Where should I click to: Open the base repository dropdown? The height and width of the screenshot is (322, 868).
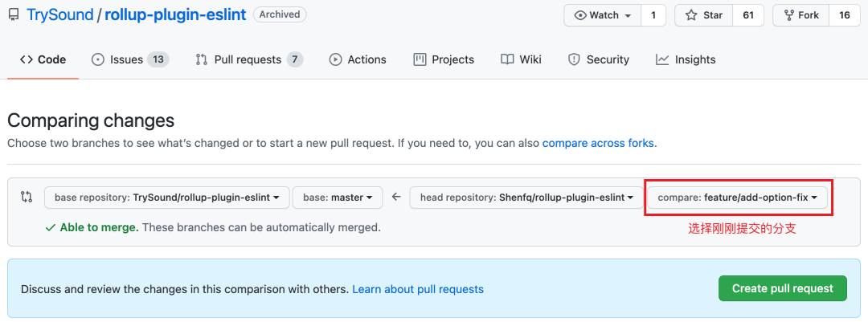coord(166,197)
